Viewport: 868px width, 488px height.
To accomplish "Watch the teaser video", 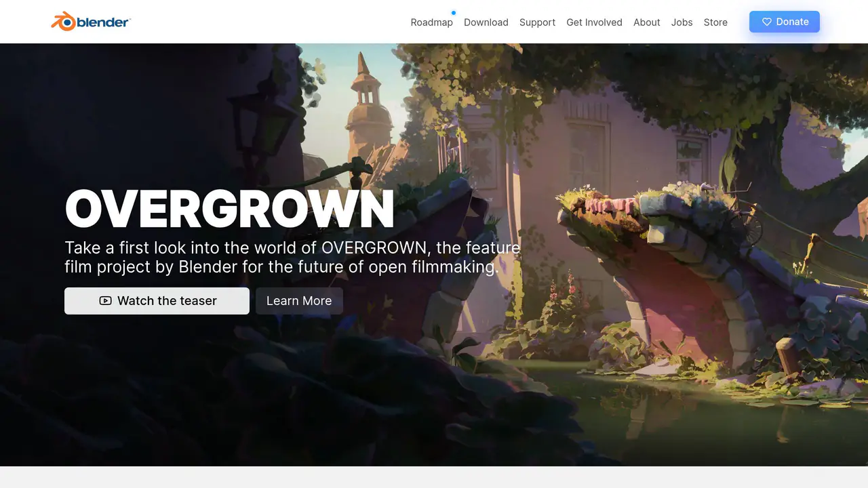I will pos(157,301).
